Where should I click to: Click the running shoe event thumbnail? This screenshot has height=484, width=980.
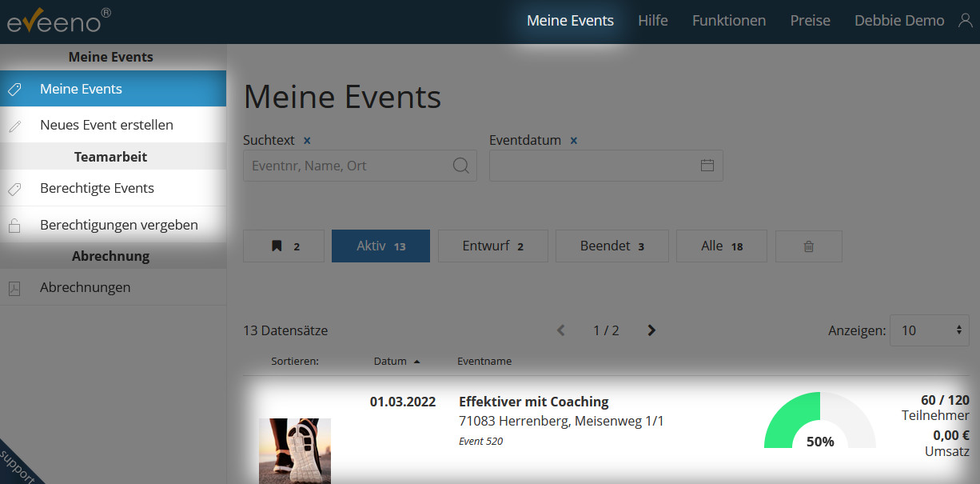coord(295,450)
